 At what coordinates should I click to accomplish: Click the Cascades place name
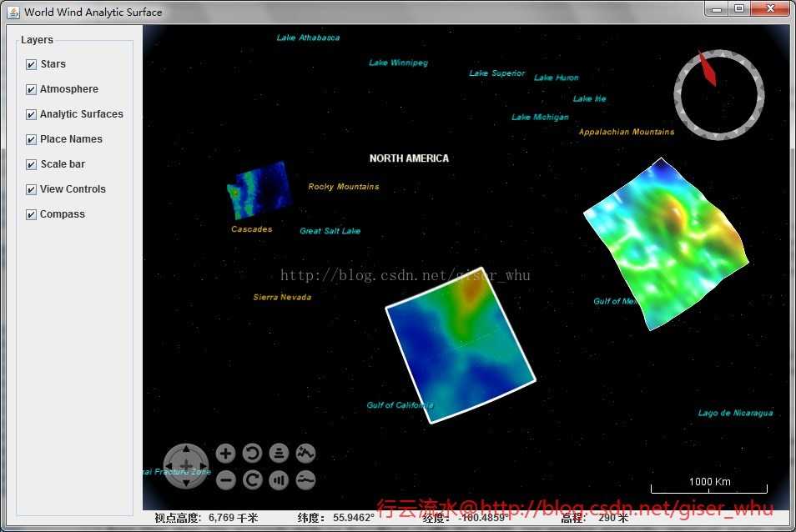[252, 229]
